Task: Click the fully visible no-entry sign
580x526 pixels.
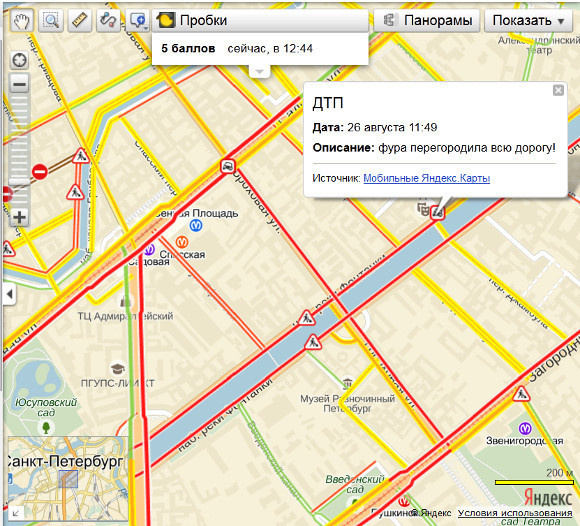Action: pyautogui.click(x=40, y=172)
